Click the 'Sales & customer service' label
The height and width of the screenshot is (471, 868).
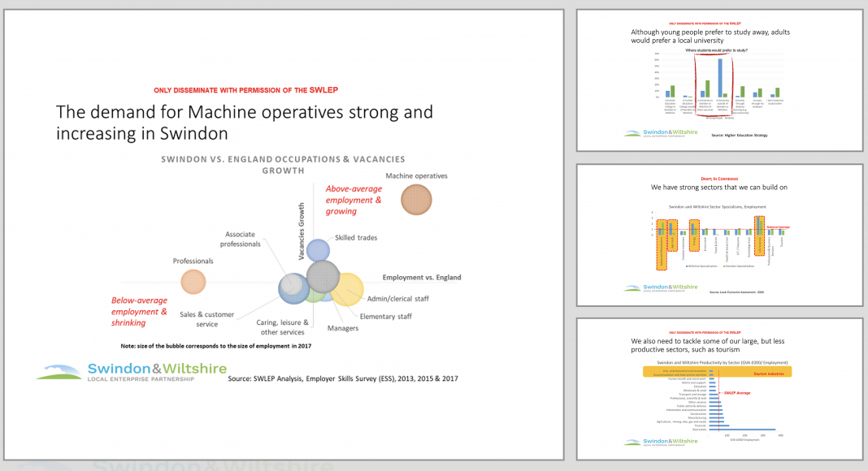point(206,319)
